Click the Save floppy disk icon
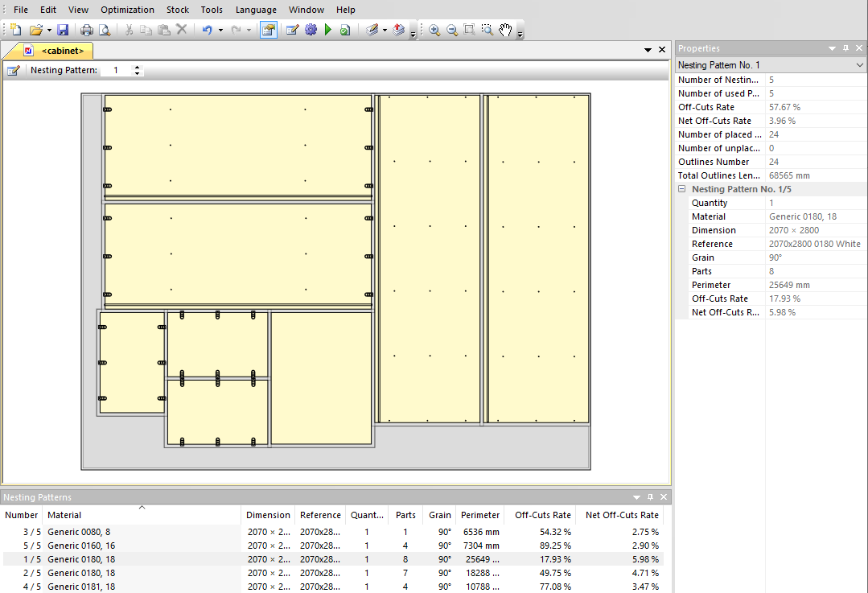The image size is (868, 593). point(63,30)
